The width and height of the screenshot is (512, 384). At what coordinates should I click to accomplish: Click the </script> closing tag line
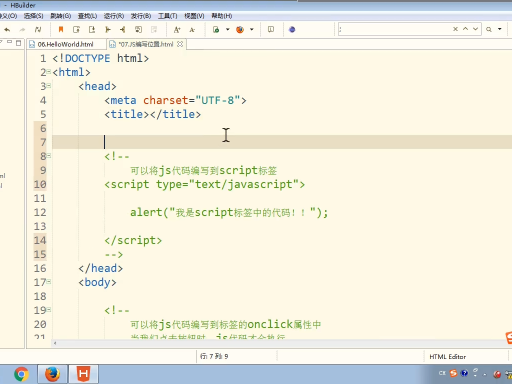pos(133,240)
